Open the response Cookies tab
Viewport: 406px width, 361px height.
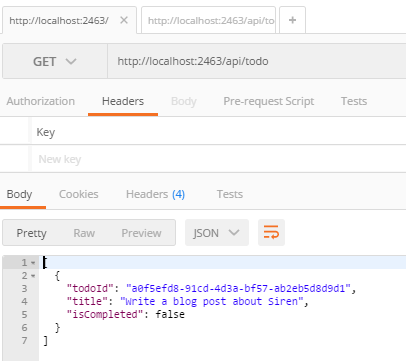coord(79,194)
